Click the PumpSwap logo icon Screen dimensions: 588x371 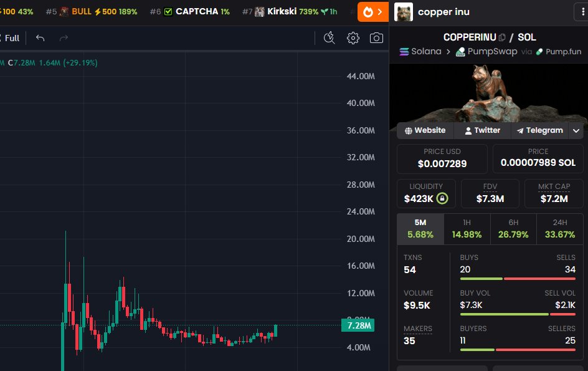[x=460, y=52]
